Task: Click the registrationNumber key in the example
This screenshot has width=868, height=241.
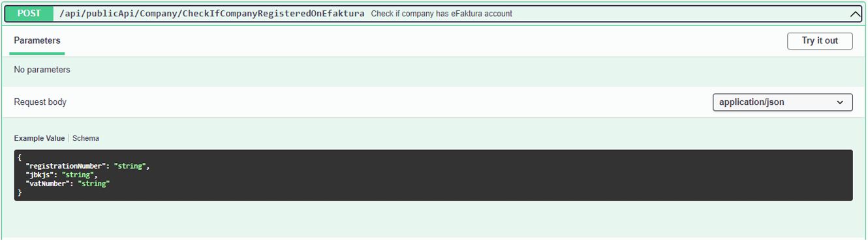Action: (x=63, y=166)
